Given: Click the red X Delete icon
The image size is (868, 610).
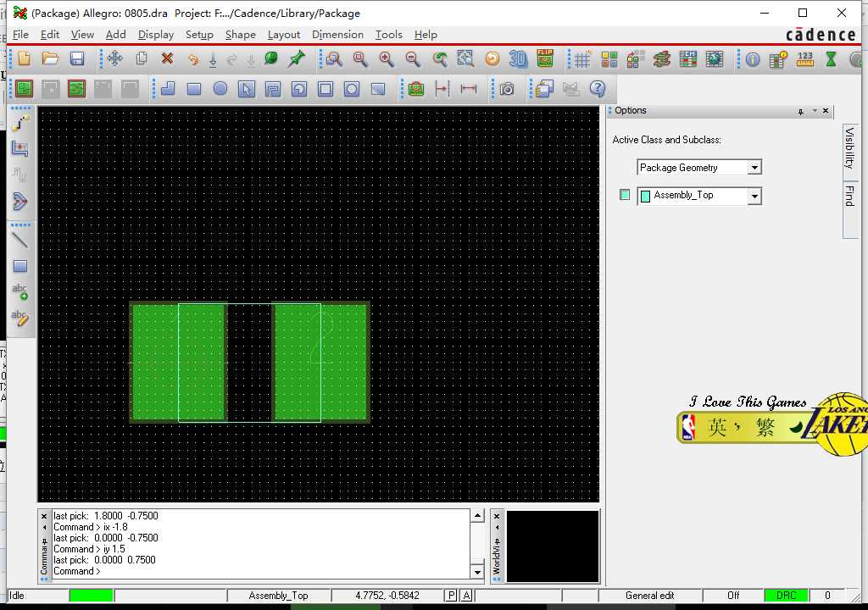Looking at the screenshot, I should (x=167, y=58).
